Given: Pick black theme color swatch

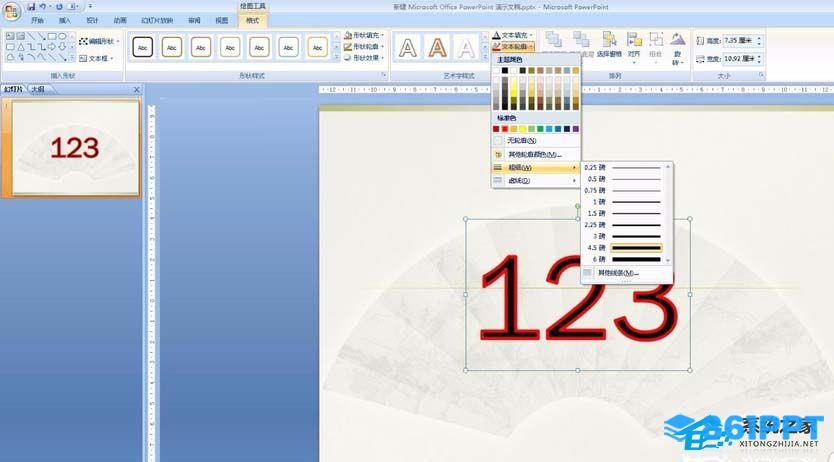Looking at the screenshot, I should coord(505,70).
